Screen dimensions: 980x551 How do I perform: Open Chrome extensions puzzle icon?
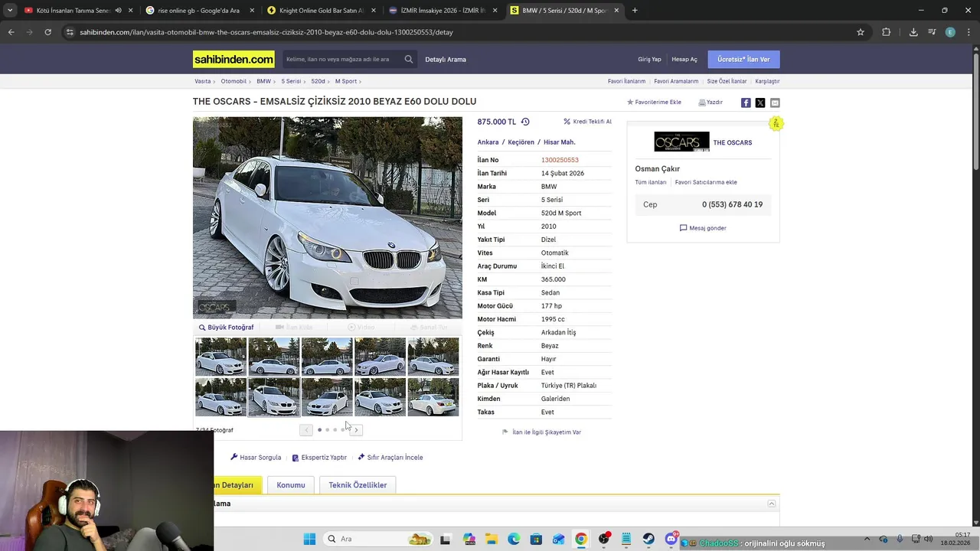(x=887, y=32)
